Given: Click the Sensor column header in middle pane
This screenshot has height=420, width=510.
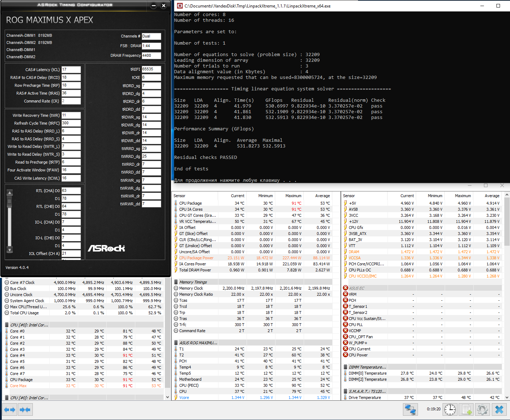Looking at the screenshot, I should [x=195, y=196].
